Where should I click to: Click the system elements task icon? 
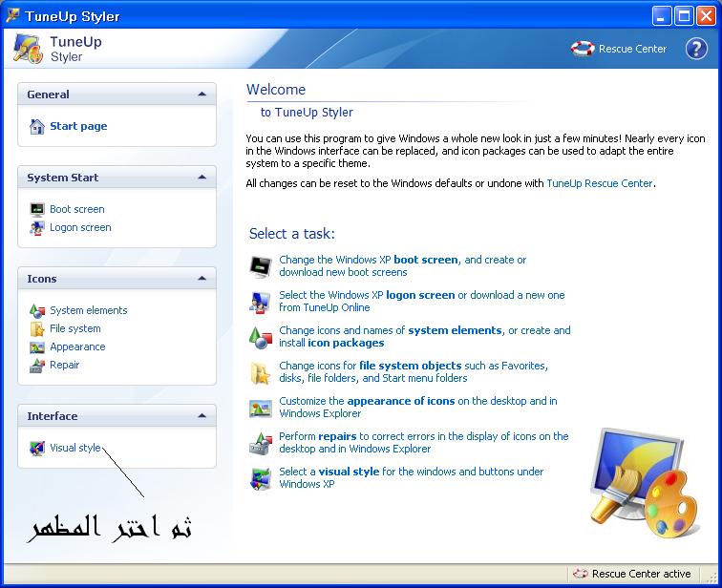pos(261,337)
